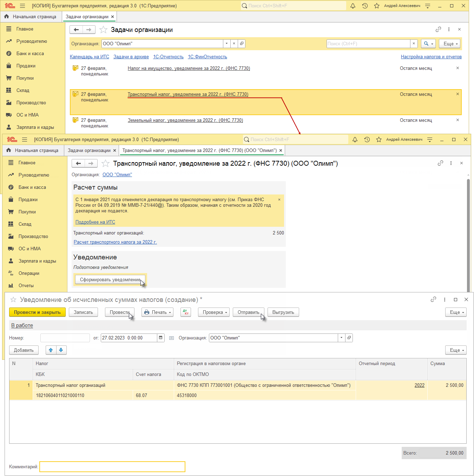Open Продажи in the Задачи организации window sidebar
This screenshot has height=476, width=474.
pyautogui.click(x=26, y=66)
